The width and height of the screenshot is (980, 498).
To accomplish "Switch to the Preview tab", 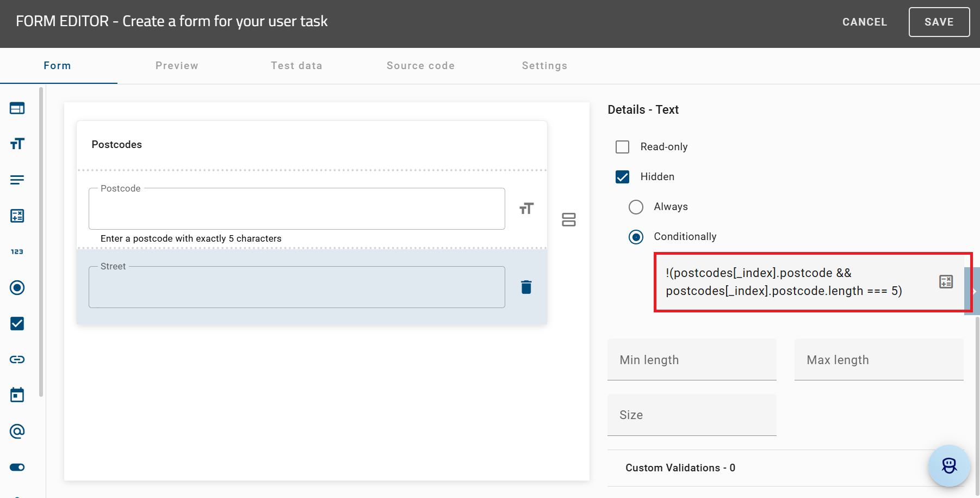I will [177, 66].
